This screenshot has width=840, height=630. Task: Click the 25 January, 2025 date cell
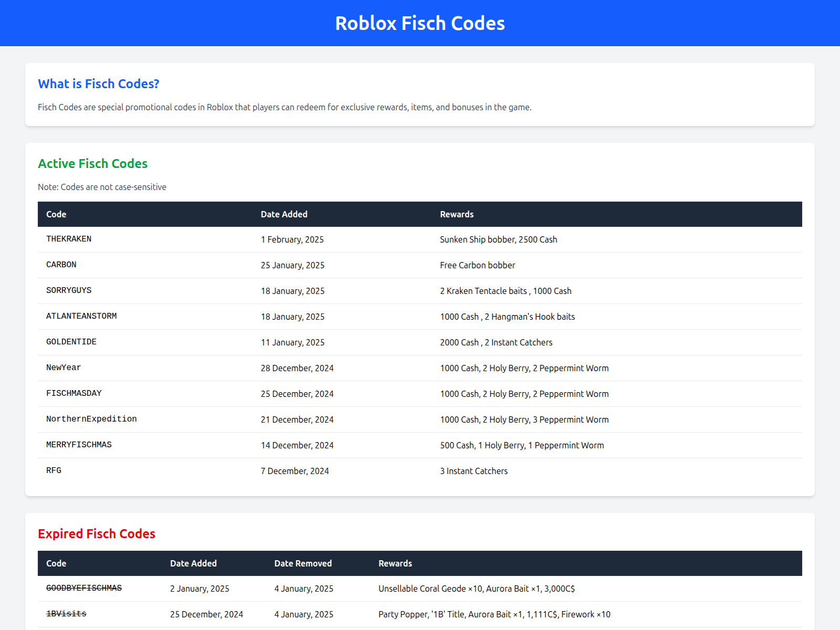pyautogui.click(x=292, y=265)
